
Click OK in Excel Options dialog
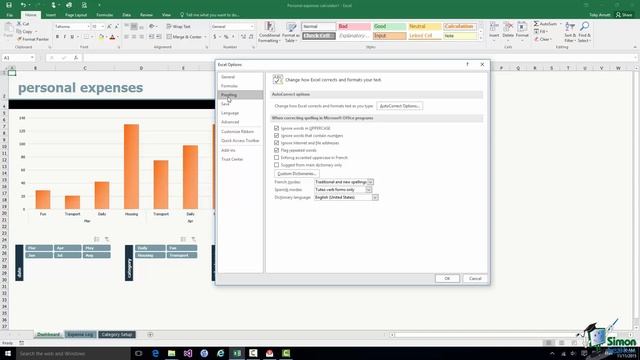[447, 278]
